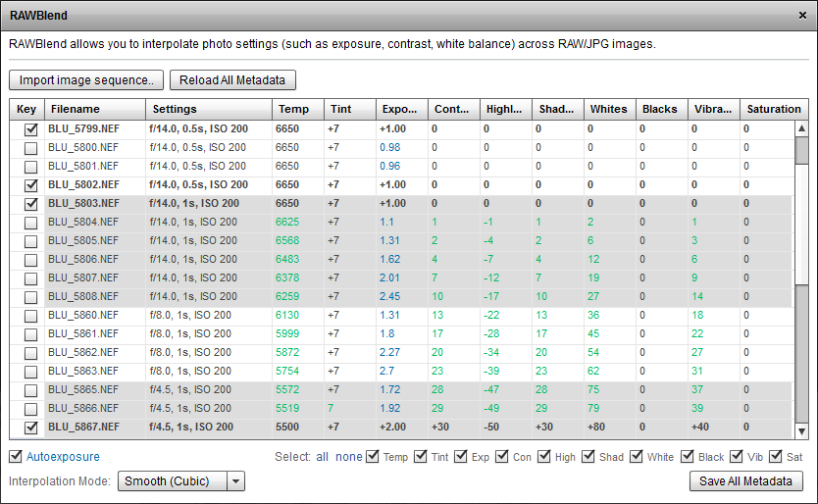Click settings f/8.0, 1s, ISO 200 of BLU_5860
The image size is (818, 504).
pos(190,316)
